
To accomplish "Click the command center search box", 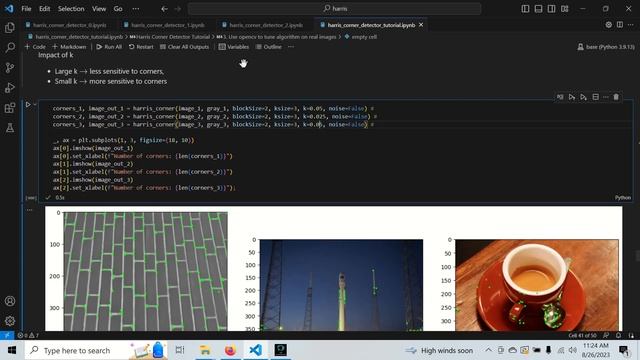I will 334,9.
